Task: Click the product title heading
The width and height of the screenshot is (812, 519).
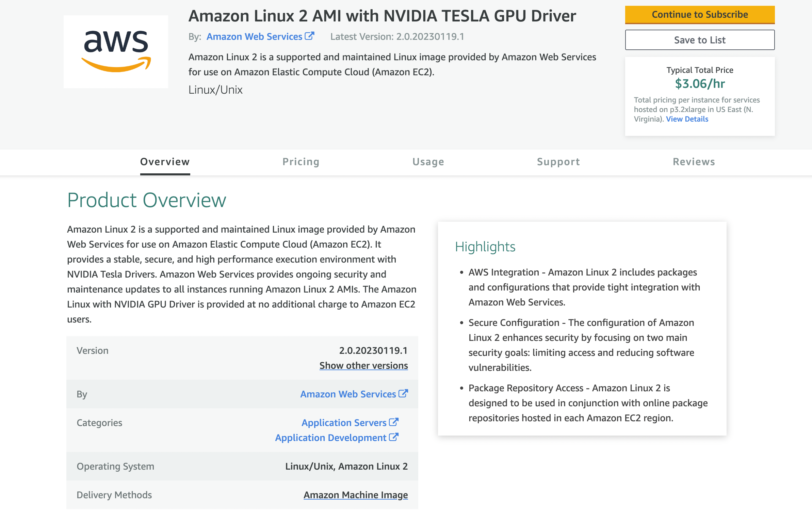Action: pos(382,16)
